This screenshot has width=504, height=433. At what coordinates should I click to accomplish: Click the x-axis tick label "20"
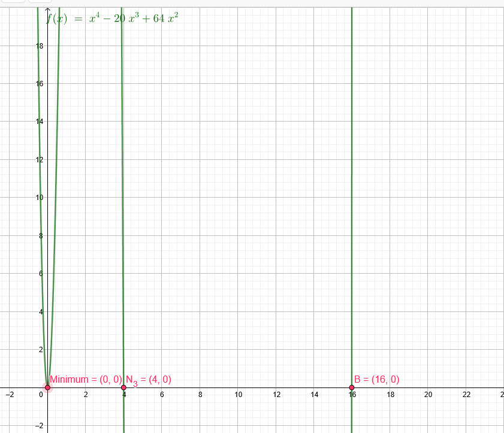coord(428,395)
